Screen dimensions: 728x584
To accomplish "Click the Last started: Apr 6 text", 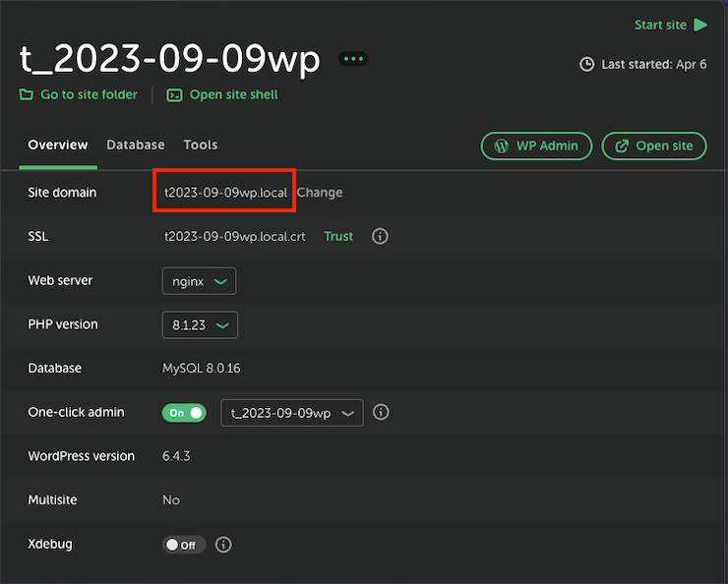I will [x=653, y=65].
